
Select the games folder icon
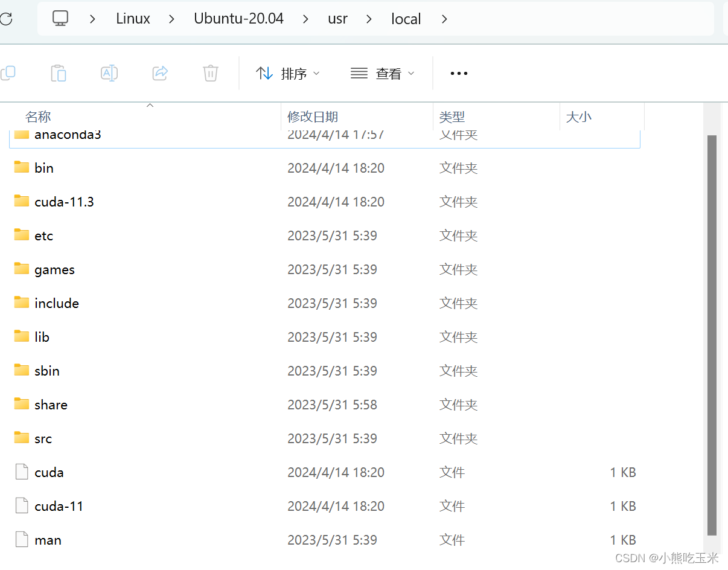click(22, 269)
